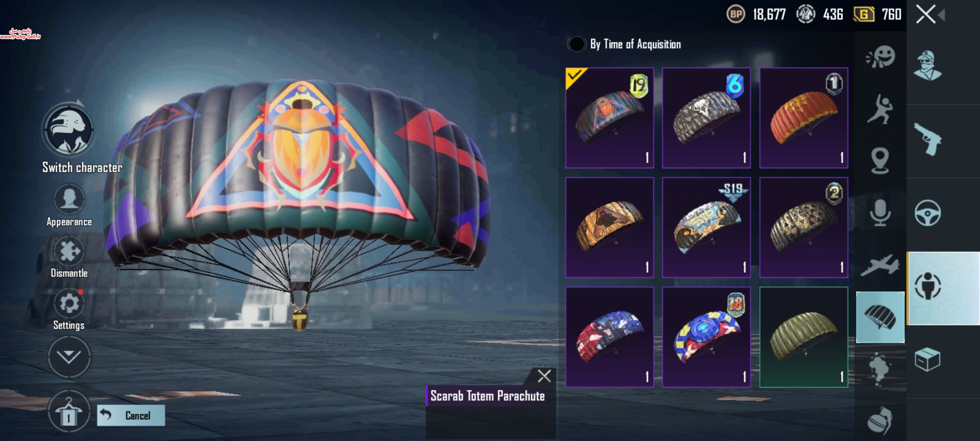Open the Switch character icon
The width and height of the screenshot is (980, 441).
click(x=69, y=130)
